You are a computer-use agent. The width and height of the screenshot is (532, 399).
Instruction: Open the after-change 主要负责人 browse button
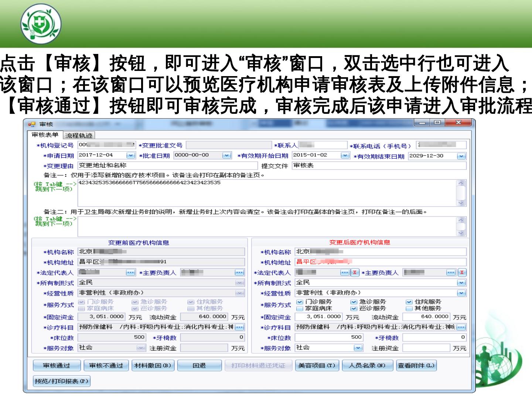tap(451, 273)
